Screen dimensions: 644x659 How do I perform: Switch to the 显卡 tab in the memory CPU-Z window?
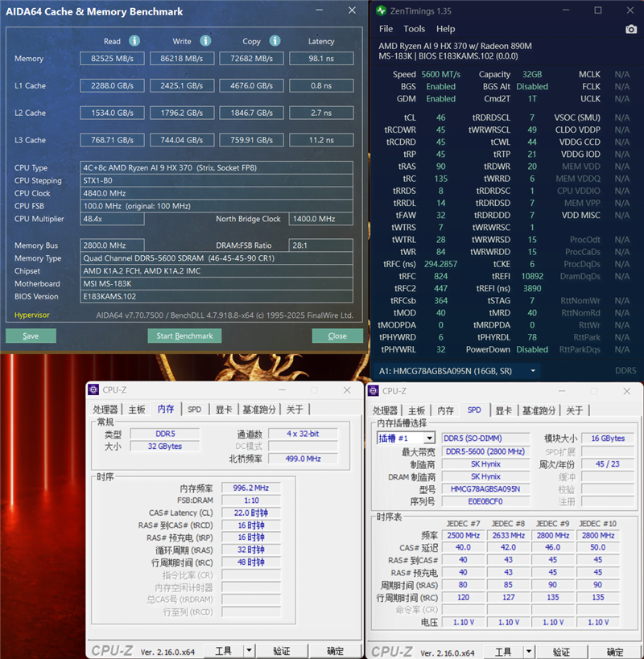click(223, 410)
